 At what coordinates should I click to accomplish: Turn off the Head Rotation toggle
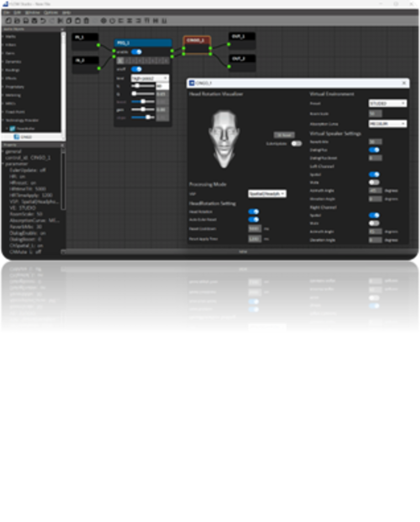253,211
